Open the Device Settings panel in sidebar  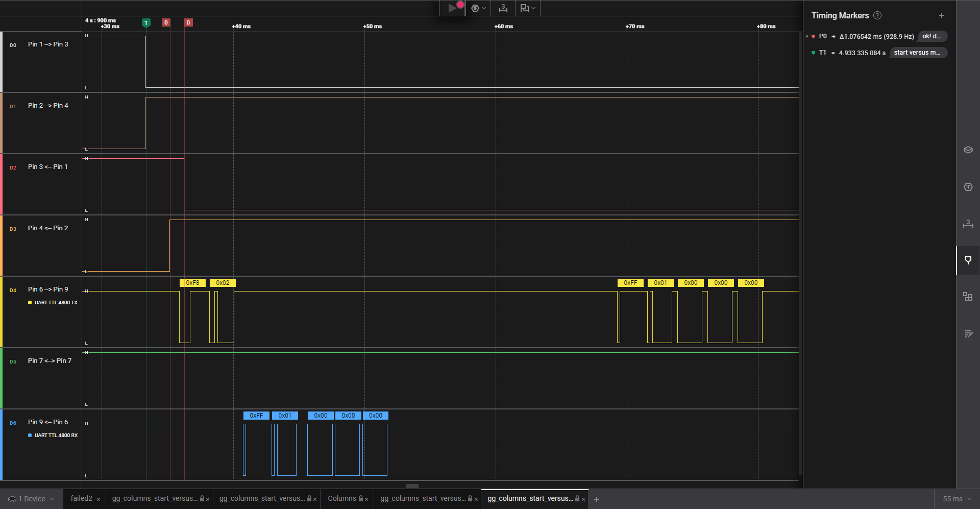click(x=968, y=150)
